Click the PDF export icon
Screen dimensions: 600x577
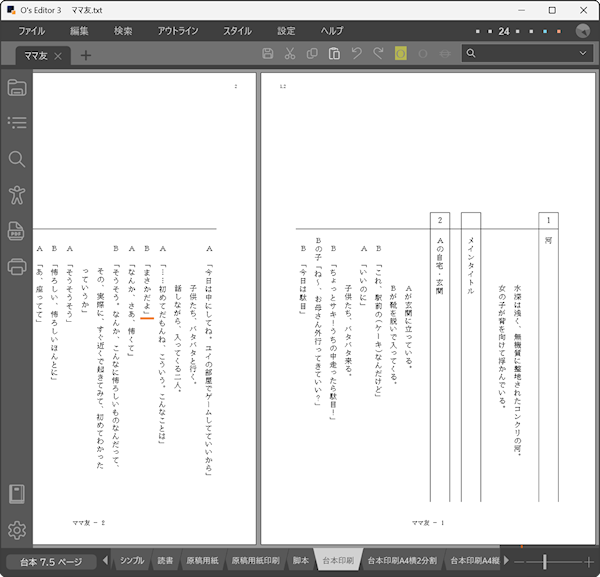[x=16, y=231]
